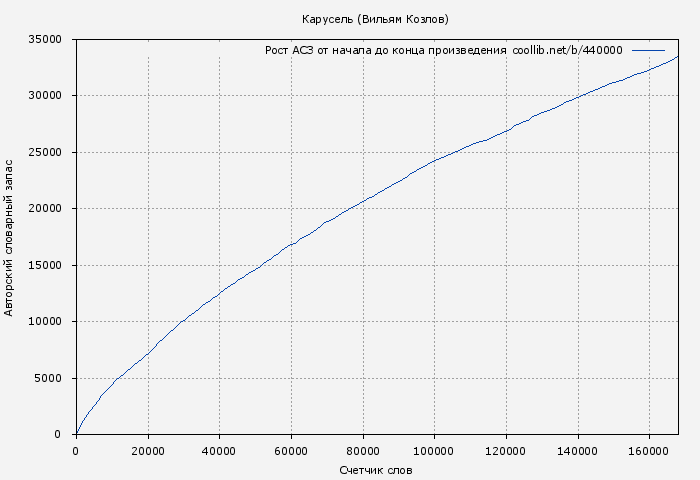Screen dimensions: 700x480
Task: Click the 25000 tick on the Y-axis
Action: [x=46, y=152]
